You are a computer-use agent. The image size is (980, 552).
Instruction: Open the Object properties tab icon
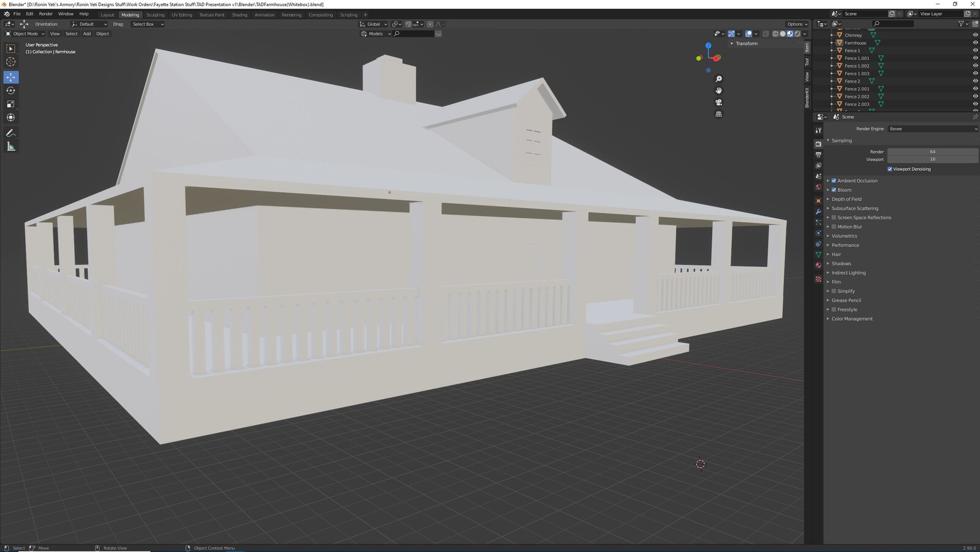point(818,201)
